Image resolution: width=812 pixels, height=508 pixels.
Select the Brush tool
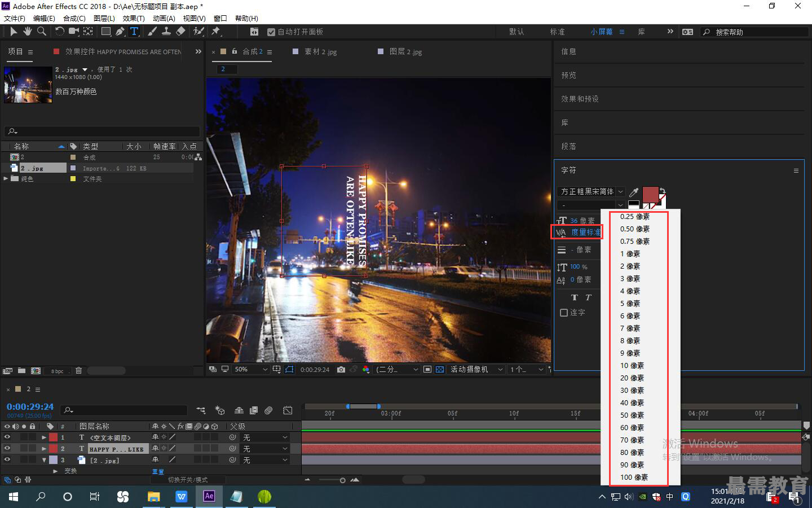click(x=152, y=32)
